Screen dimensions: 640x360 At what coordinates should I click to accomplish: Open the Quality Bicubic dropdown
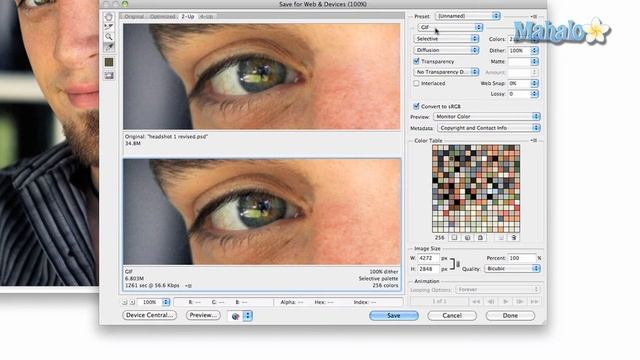(513, 269)
